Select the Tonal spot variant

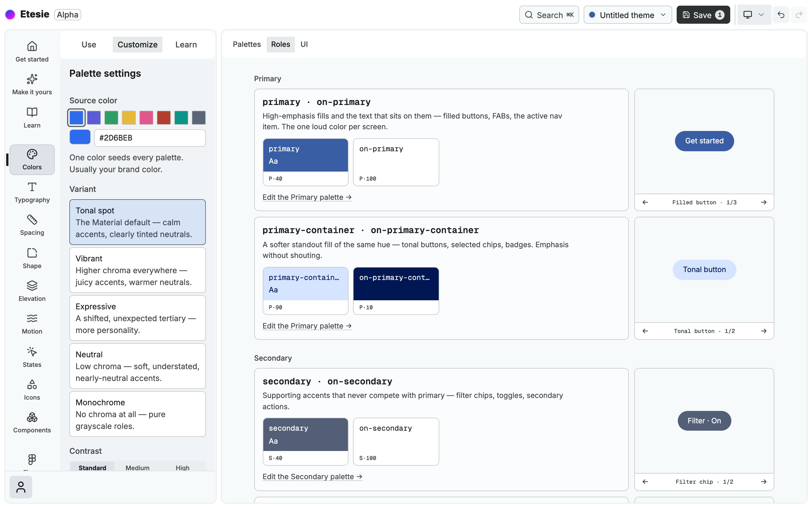[x=138, y=222]
